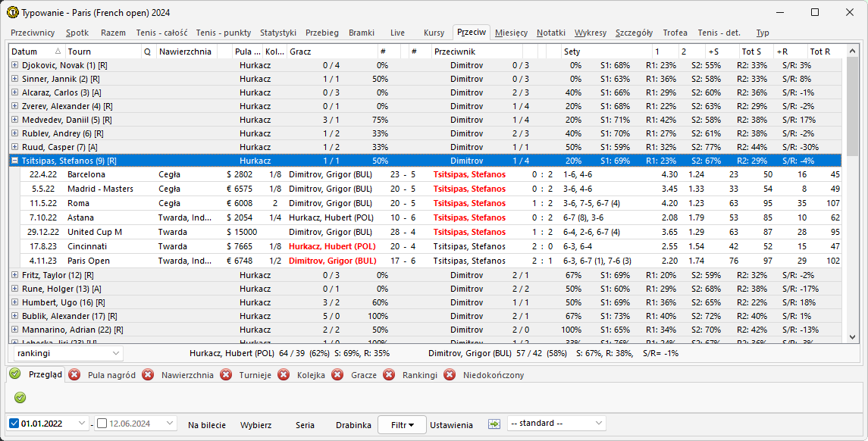Image resolution: width=868 pixels, height=441 pixels.
Task: Expand the Djokovic, Novak row
Action: (15, 66)
